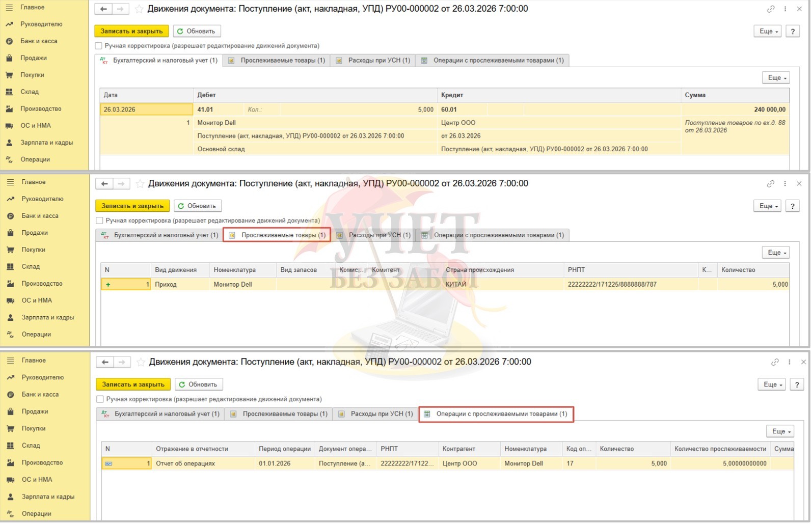The width and height of the screenshot is (812, 524).
Task: Enable Ручная корректировка checkbox in the bottom window
Action: [x=100, y=400]
